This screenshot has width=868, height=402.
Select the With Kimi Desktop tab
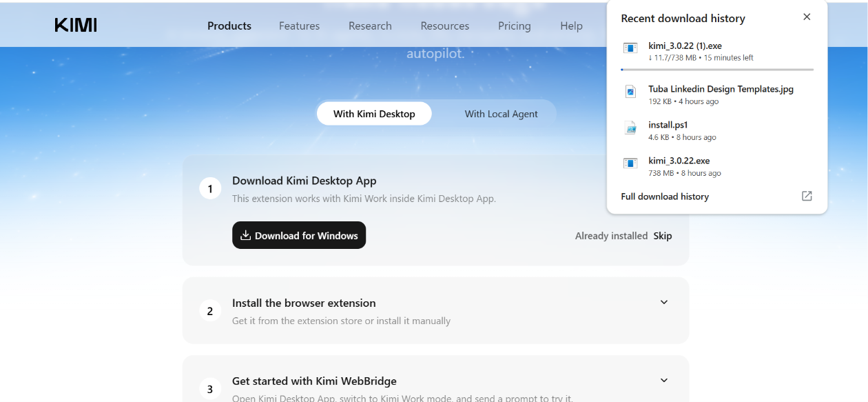374,114
